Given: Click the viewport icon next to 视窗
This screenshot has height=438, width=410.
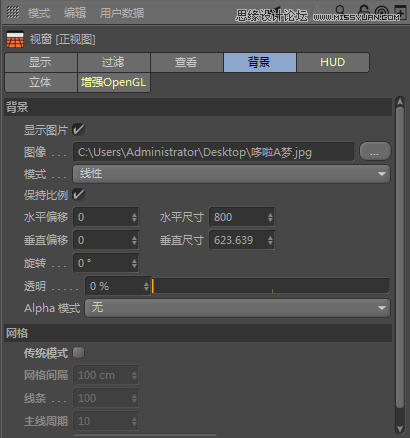Looking at the screenshot, I should tap(15, 39).
